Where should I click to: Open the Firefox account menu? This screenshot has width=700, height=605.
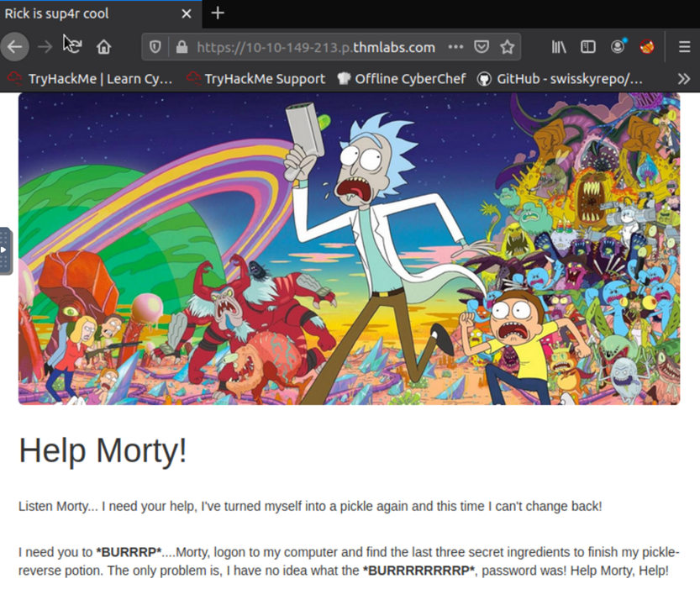pyautogui.click(x=618, y=46)
